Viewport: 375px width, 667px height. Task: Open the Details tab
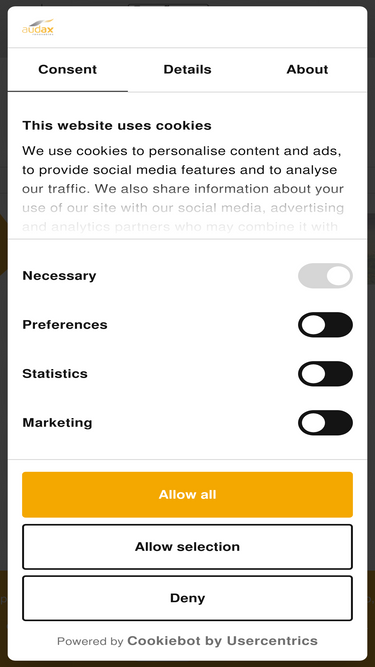[x=188, y=70]
